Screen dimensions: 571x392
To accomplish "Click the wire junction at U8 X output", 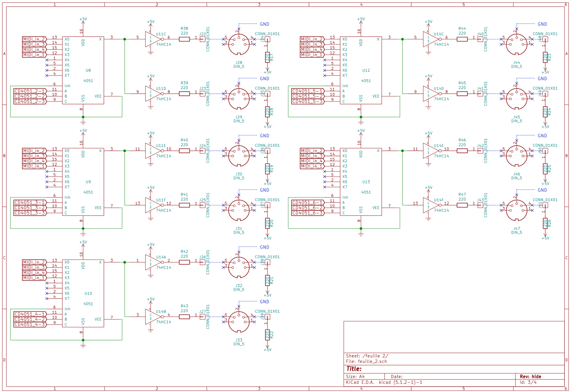I will 125,39.
